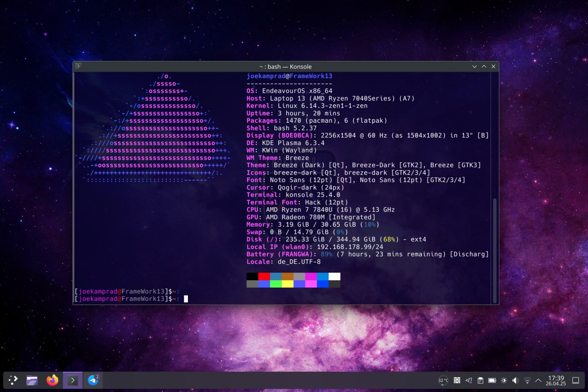The height and width of the screenshot is (392, 588).
Task: Click the joekamprad@FrameWork13 header text
Action: (x=289, y=76)
